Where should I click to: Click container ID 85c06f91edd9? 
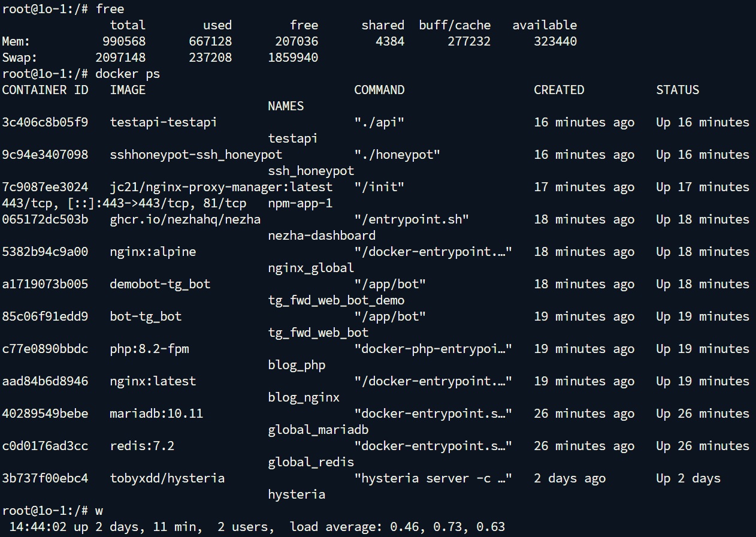[x=45, y=316]
